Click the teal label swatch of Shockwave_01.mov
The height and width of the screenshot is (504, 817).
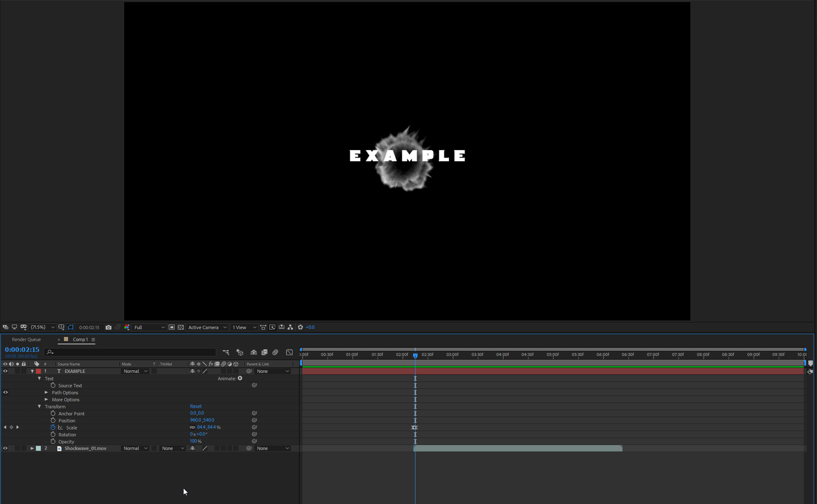coord(38,448)
